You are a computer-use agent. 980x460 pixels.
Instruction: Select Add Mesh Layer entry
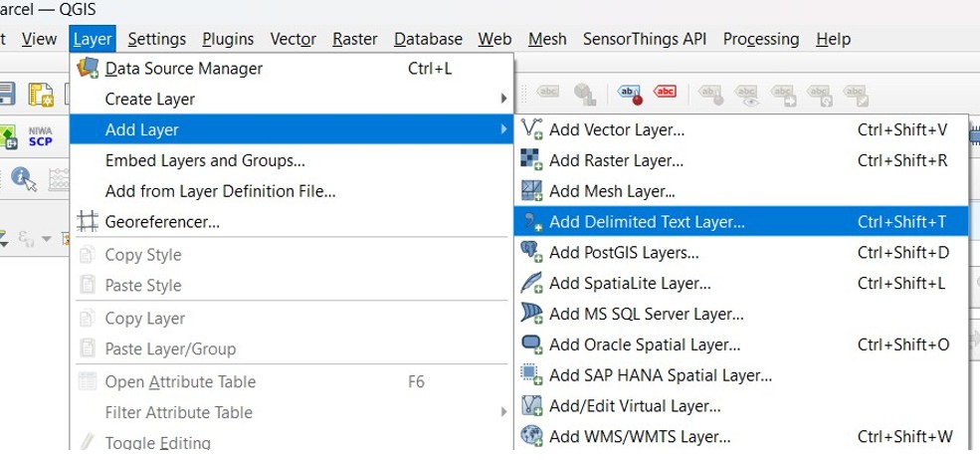(741, 191)
